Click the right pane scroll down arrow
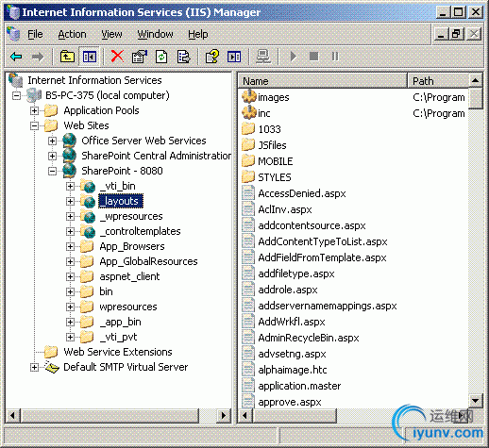The height and width of the screenshot is (448, 489). [x=476, y=401]
